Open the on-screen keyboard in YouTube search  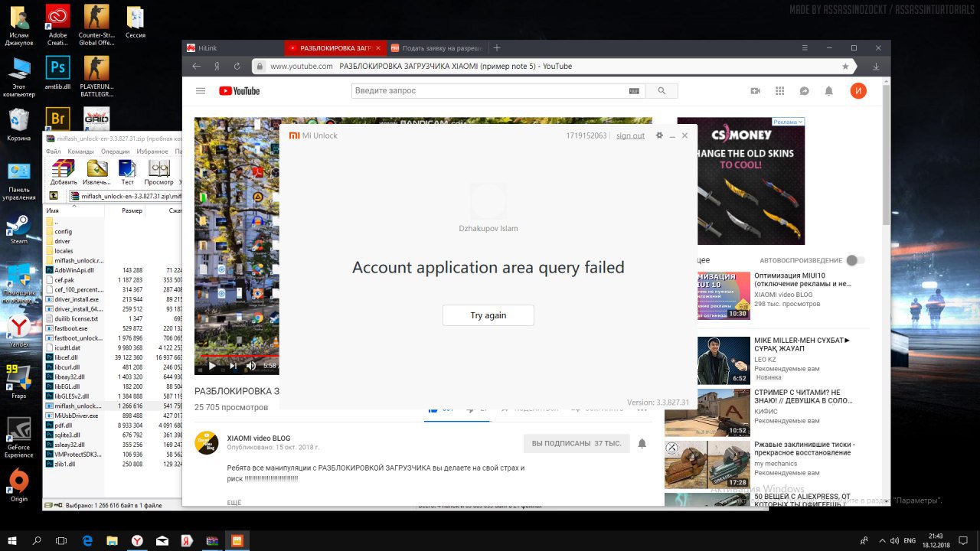click(634, 91)
